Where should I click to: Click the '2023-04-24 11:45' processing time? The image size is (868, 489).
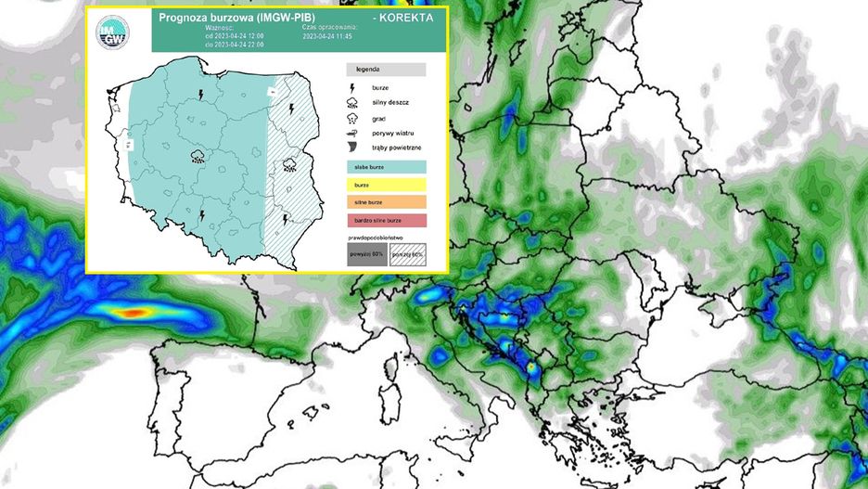click(x=327, y=36)
